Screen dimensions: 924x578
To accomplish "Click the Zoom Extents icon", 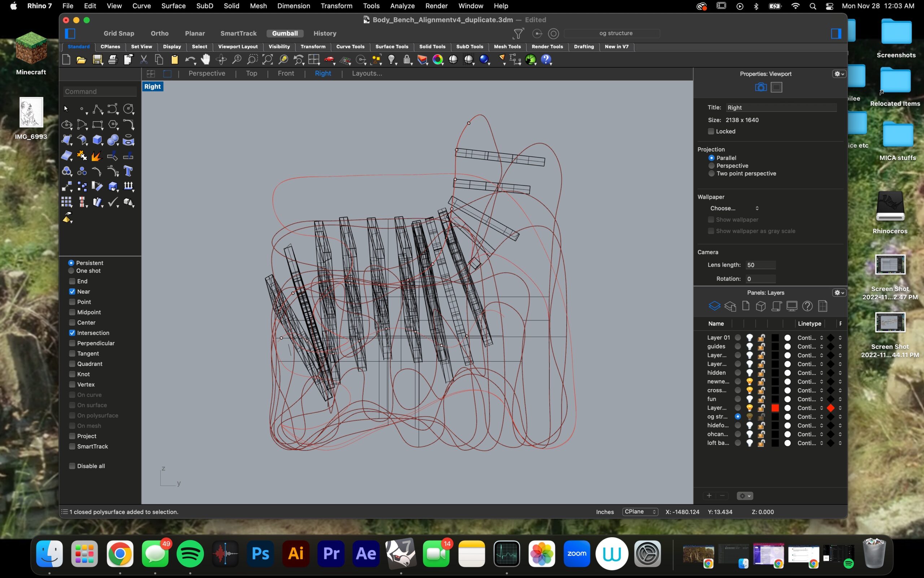I will [x=267, y=60].
